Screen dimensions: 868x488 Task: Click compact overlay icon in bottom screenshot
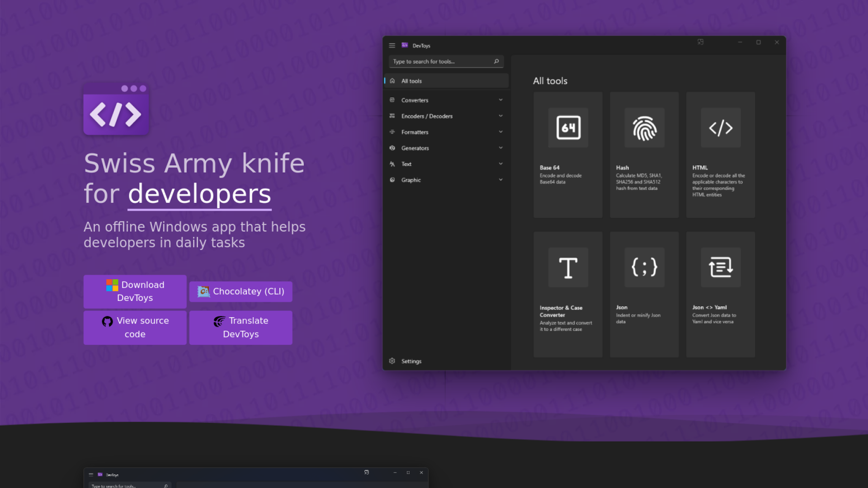367,472
